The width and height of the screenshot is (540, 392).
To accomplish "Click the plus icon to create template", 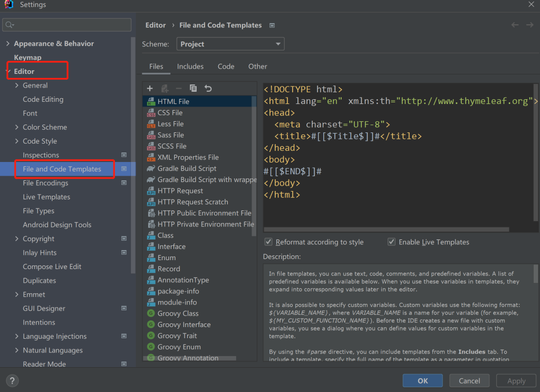I will (x=150, y=89).
